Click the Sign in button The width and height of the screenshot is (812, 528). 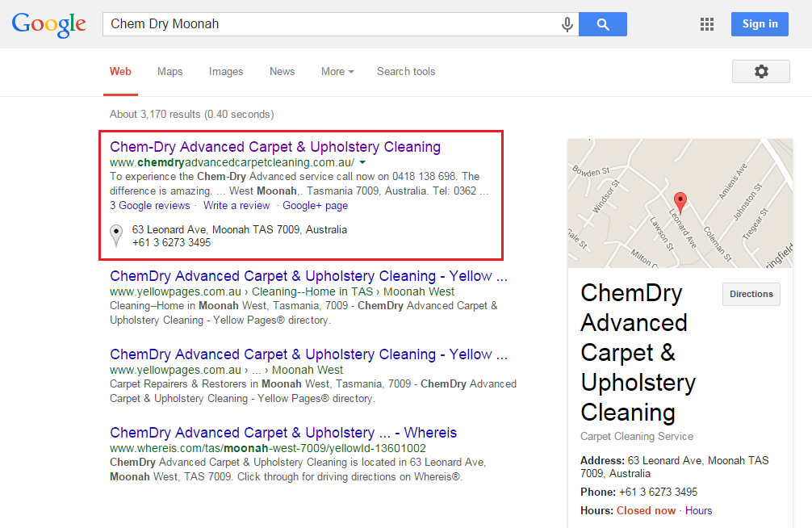pyautogui.click(x=760, y=24)
